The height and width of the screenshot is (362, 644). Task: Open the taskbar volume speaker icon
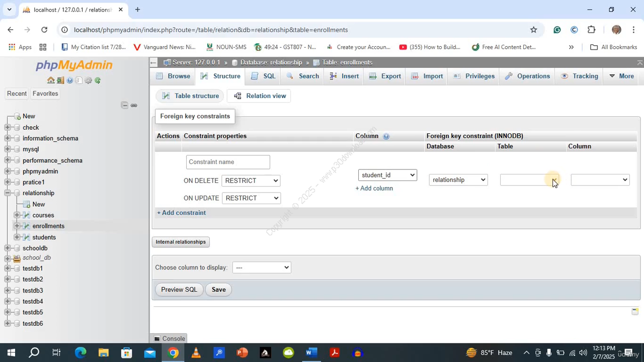583,353
